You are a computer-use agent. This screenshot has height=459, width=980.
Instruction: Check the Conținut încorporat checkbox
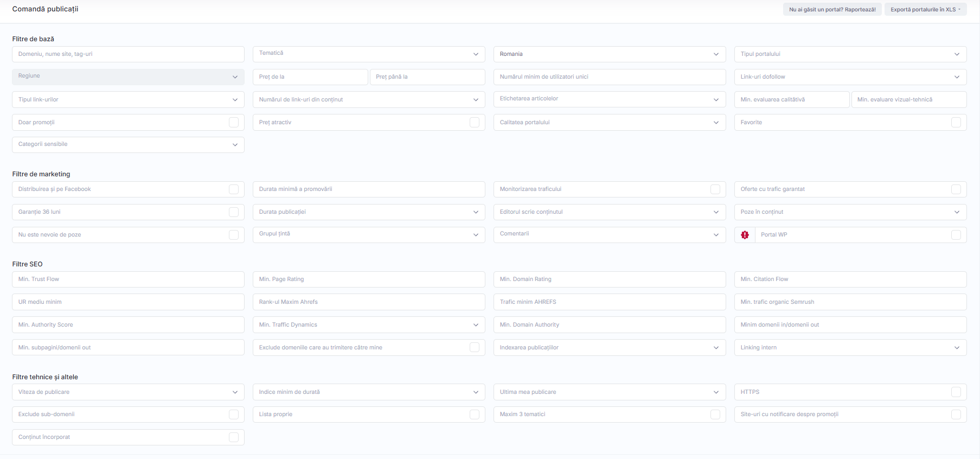(234, 437)
